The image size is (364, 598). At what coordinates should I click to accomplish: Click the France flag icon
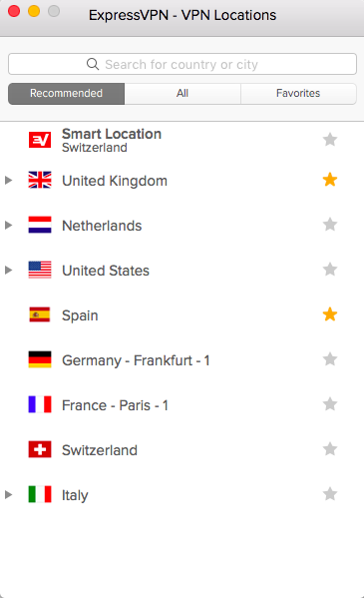point(40,404)
